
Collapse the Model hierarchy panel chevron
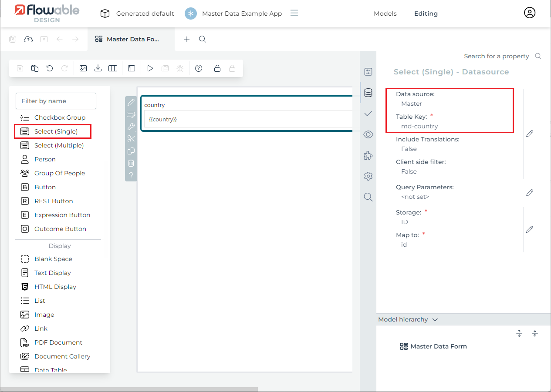click(435, 320)
